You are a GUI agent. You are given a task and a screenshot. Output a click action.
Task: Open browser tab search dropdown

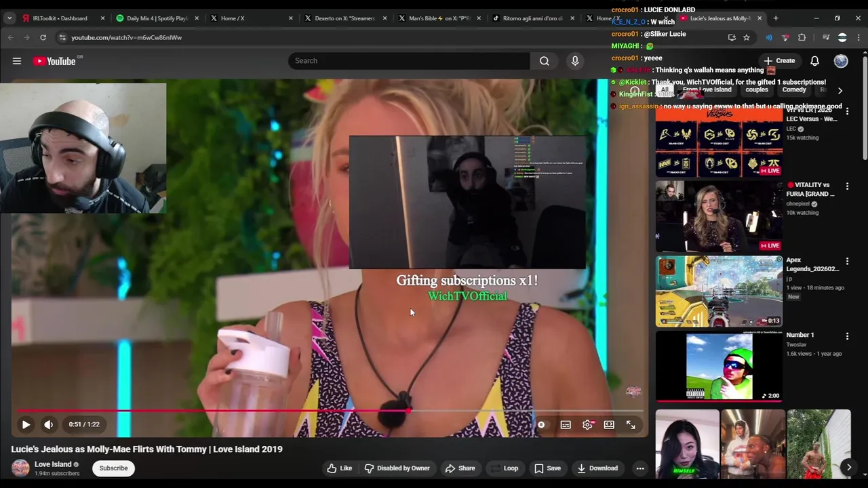click(x=9, y=18)
